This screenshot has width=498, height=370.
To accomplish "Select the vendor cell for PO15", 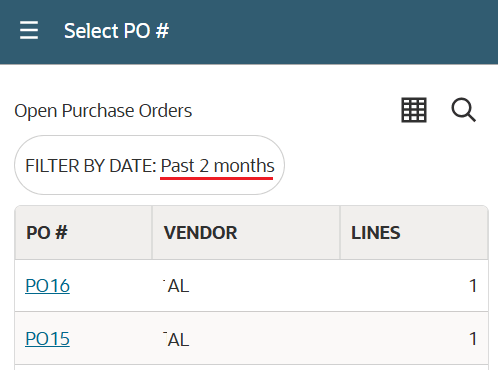I will coord(246,338).
